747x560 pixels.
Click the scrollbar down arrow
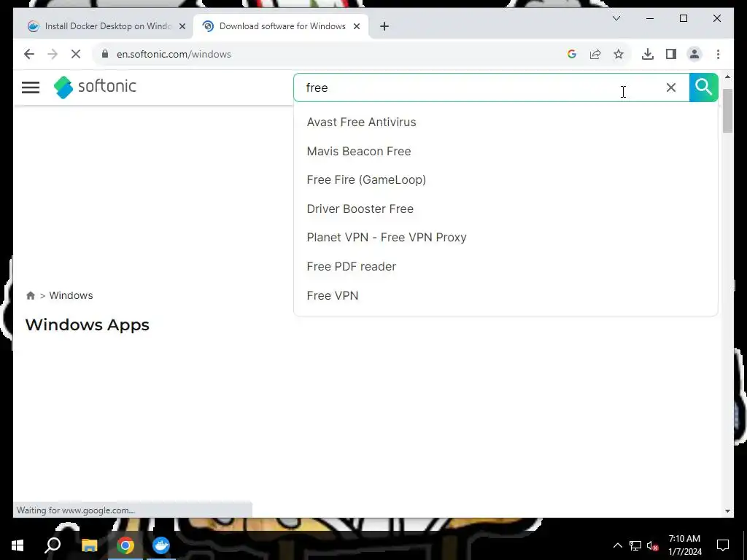(x=727, y=510)
